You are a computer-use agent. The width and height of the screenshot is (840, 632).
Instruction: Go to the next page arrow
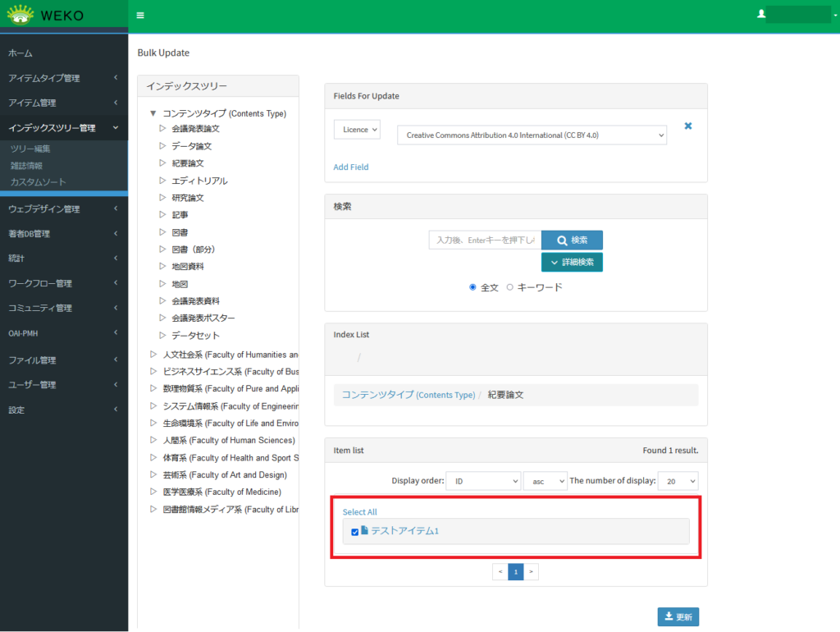[x=531, y=571]
